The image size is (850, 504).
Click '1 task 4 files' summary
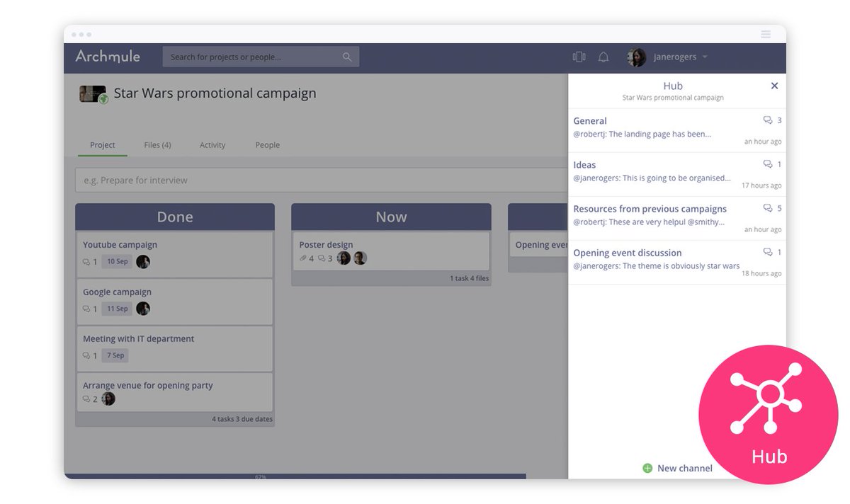470,278
